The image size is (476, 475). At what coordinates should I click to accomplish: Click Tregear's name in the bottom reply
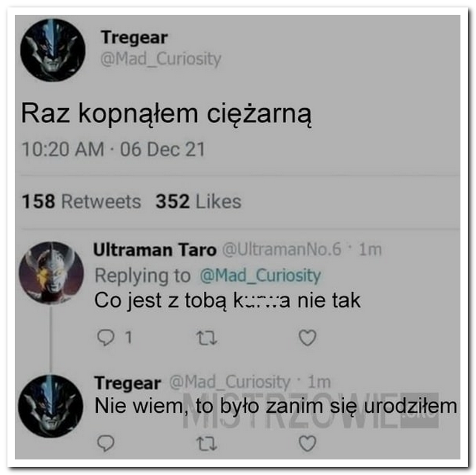[128, 383]
